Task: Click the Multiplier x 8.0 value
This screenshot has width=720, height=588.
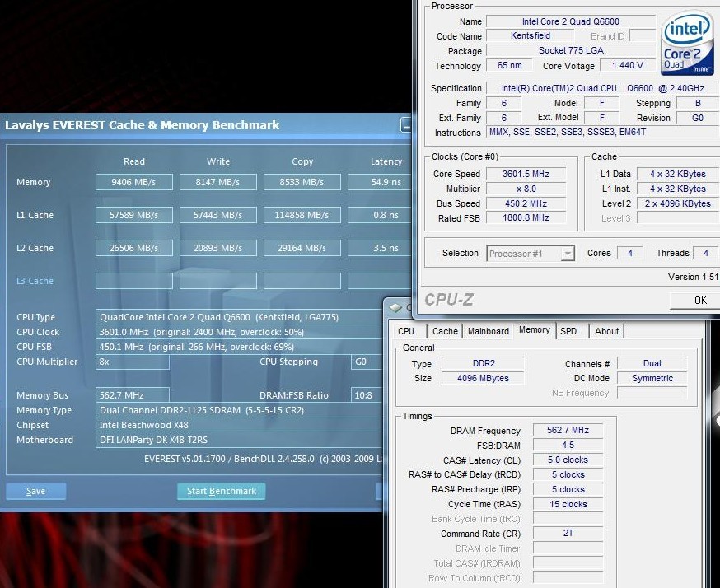Action: 526,189
